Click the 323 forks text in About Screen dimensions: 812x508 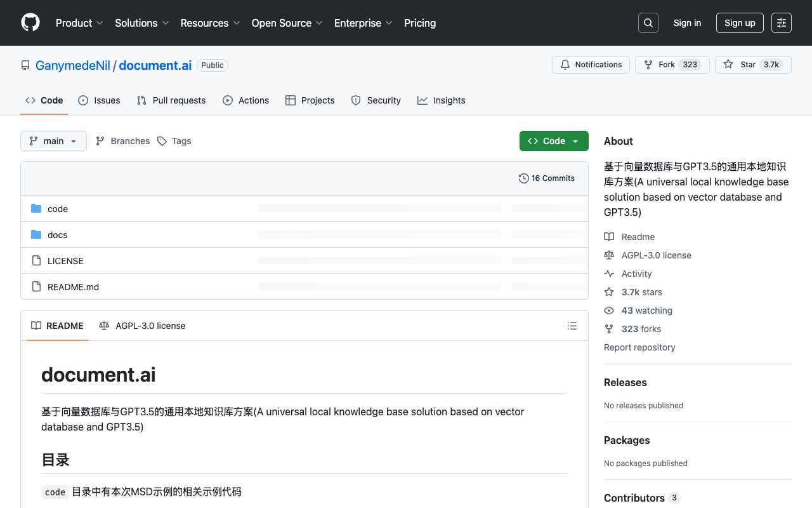[x=641, y=329]
